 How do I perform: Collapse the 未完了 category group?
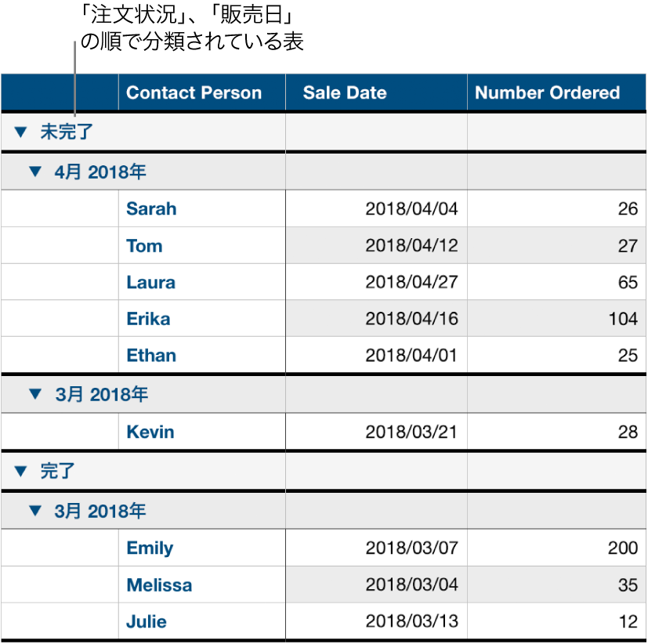coord(20,132)
